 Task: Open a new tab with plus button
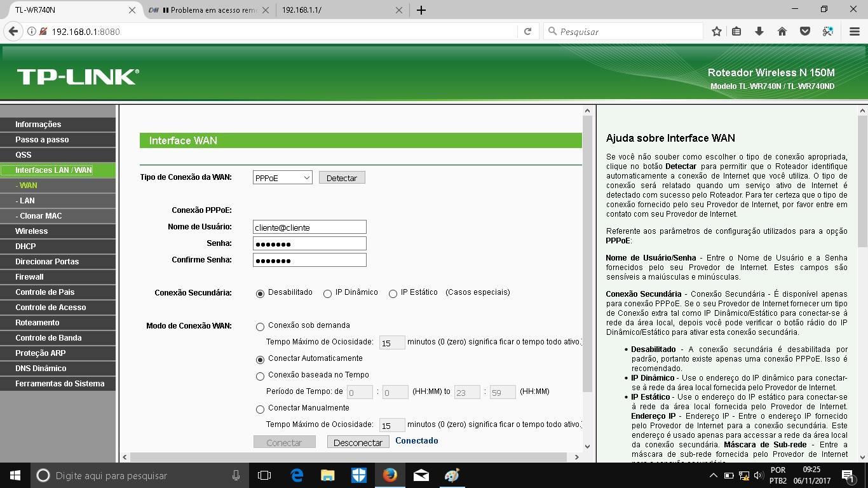tap(421, 10)
